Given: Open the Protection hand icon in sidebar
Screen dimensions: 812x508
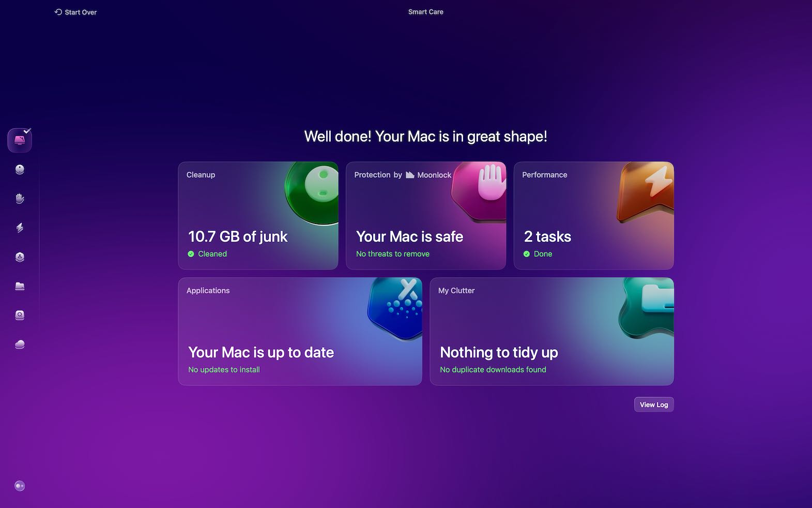Looking at the screenshot, I should coord(20,199).
